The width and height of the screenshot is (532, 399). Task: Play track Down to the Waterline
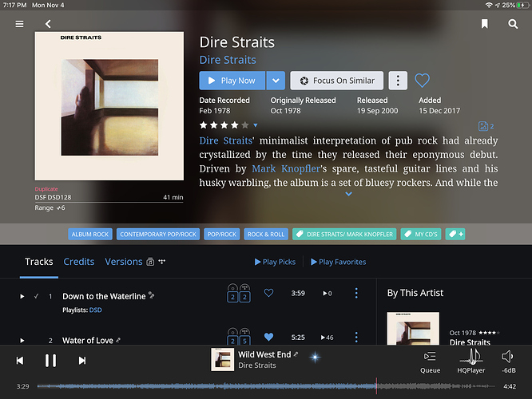tap(22, 296)
